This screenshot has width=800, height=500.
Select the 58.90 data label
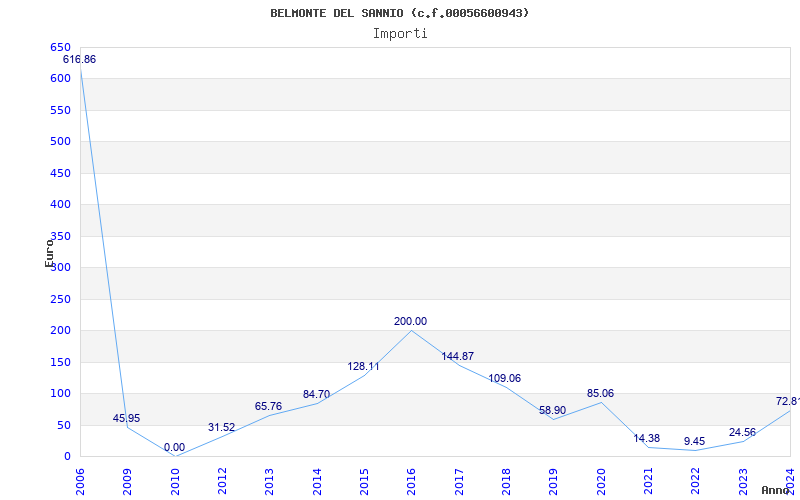tap(553, 410)
